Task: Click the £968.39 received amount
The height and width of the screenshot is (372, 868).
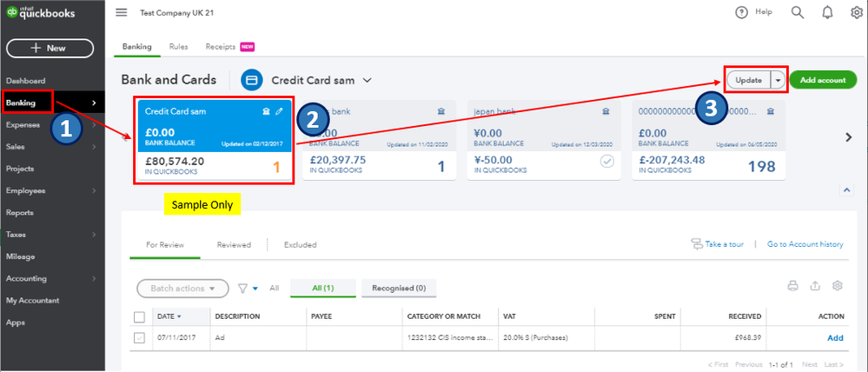Action: pos(746,338)
